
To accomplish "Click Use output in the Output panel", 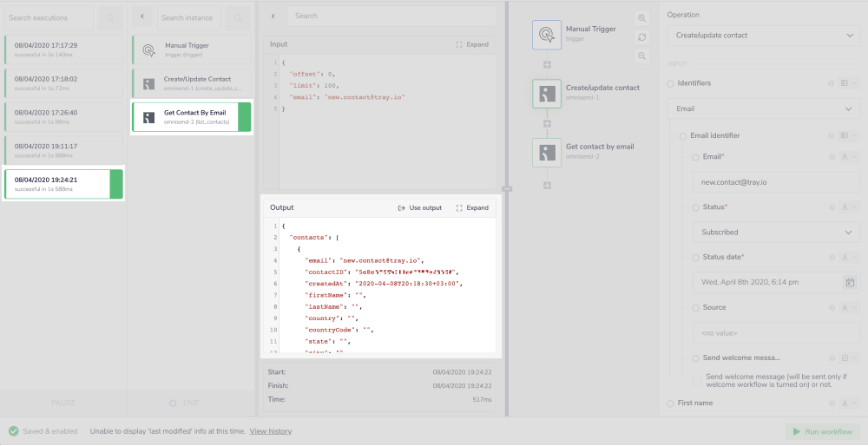I will 420,208.
